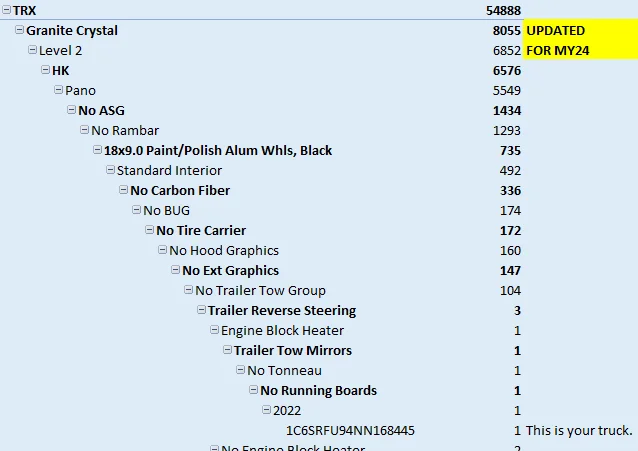
Task: Collapse the TRX top-level row
Action: [x=7, y=10]
